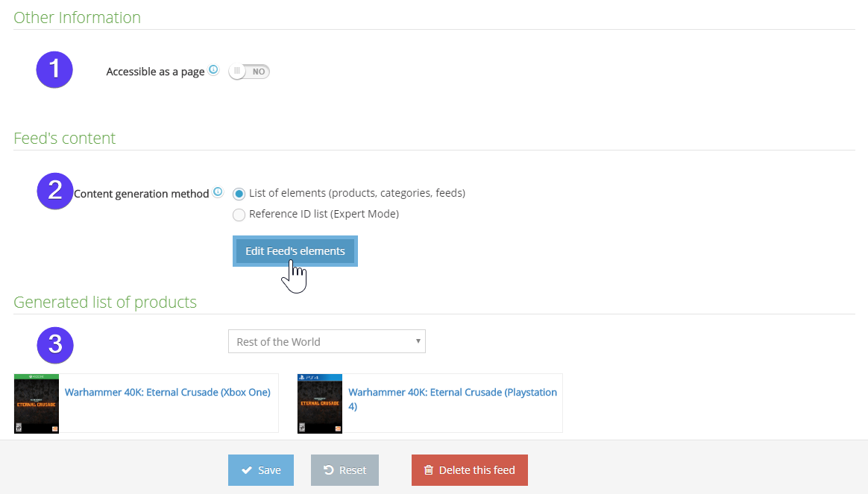Click the purple step 3 badge

tap(54, 344)
